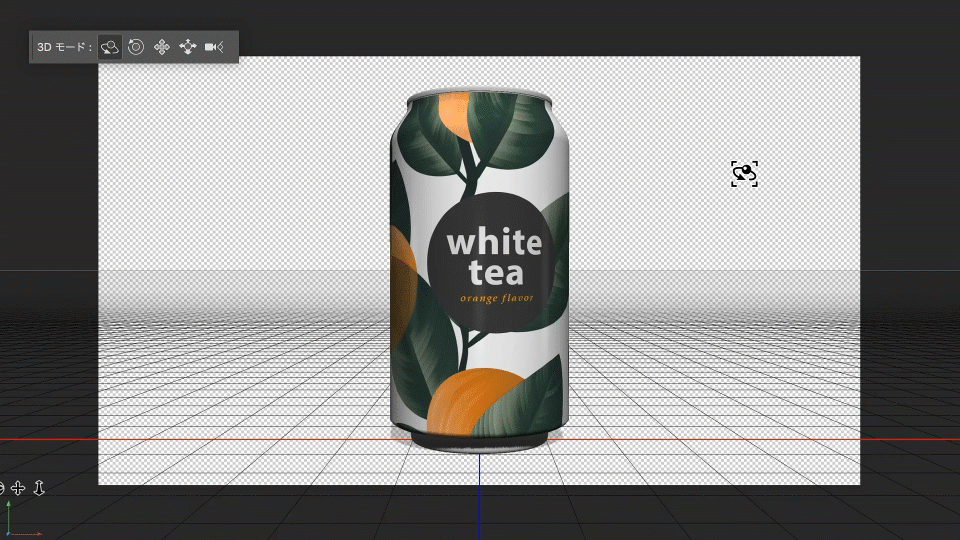
Task: Select the Zoom 3D video camera tool
Action: click(214, 47)
